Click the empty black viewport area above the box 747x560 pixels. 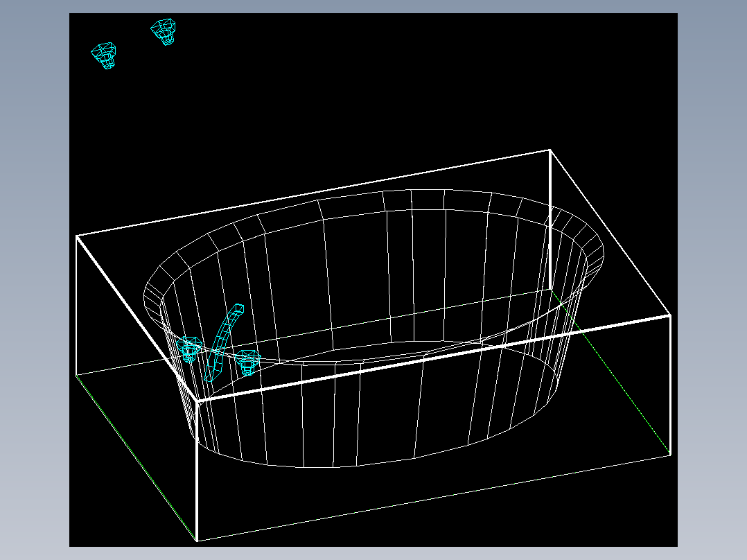pos(371,86)
